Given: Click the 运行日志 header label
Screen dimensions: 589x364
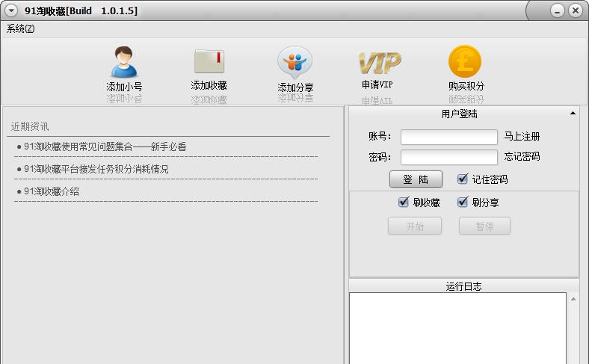Looking at the screenshot, I should tap(463, 286).
